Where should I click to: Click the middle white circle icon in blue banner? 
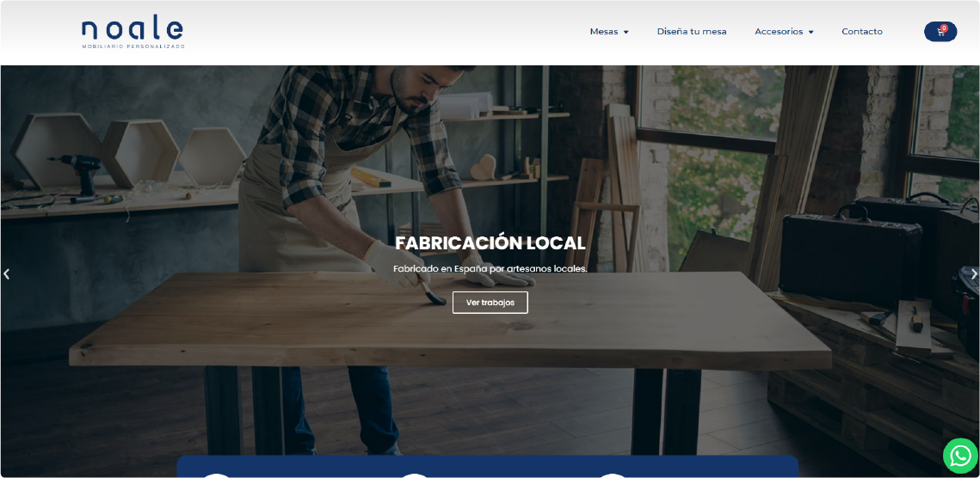pyautogui.click(x=414, y=475)
